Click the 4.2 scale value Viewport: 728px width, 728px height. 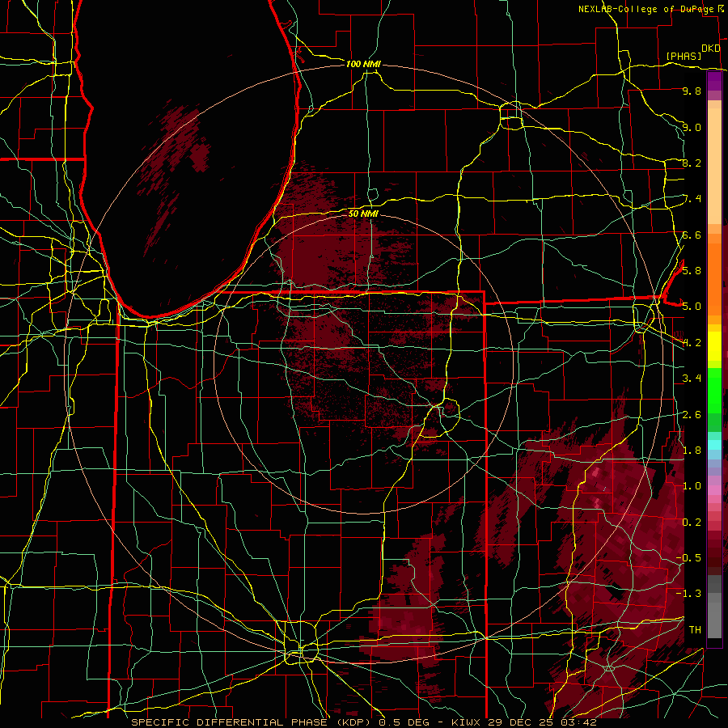coord(692,343)
